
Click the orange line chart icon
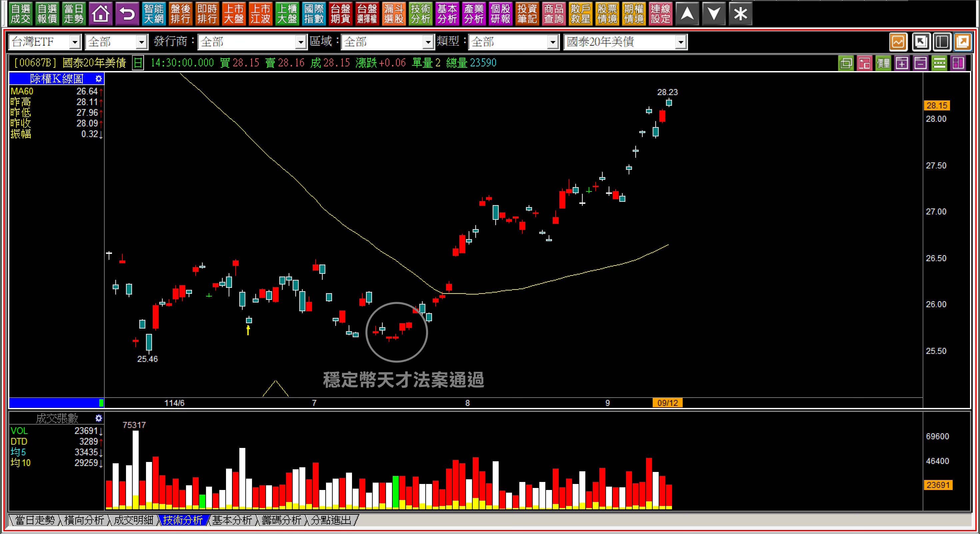click(x=898, y=42)
